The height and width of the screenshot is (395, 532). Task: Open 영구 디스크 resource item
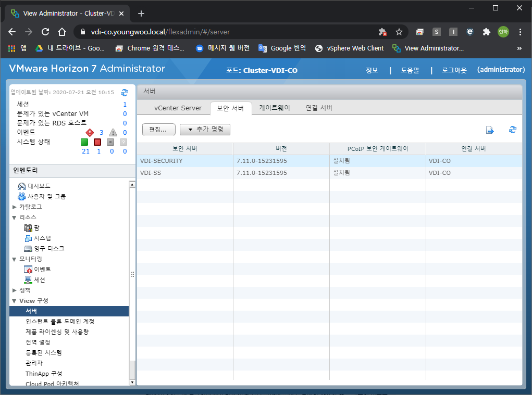[x=44, y=249]
